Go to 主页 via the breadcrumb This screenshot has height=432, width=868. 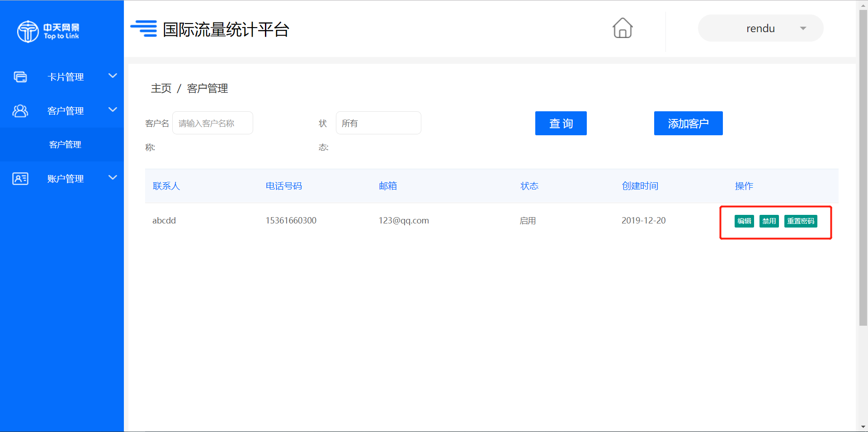coord(161,88)
